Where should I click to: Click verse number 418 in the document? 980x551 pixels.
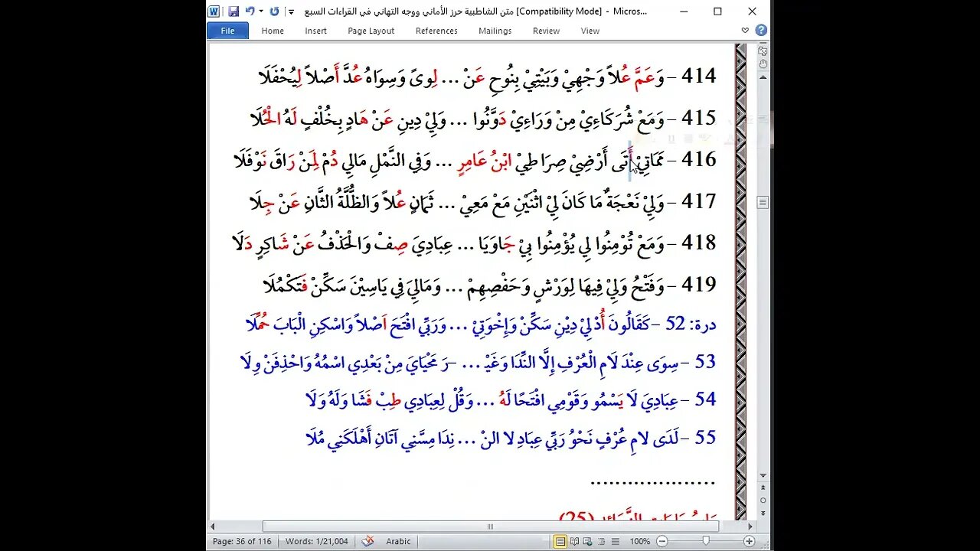tap(699, 243)
